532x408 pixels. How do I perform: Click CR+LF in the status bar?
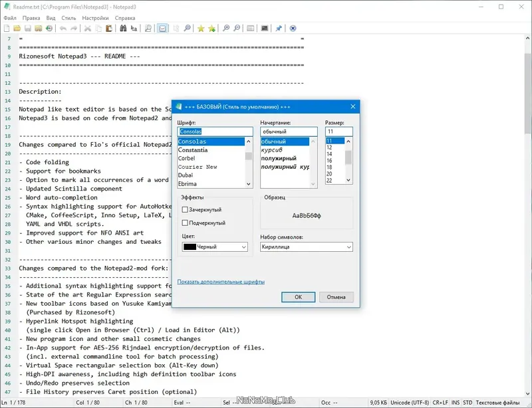pyautogui.click(x=440, y=403)
